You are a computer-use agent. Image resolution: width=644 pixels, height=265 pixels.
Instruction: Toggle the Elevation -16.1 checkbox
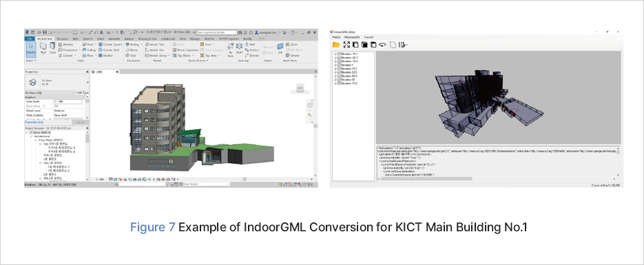click(x=340, y=54)
